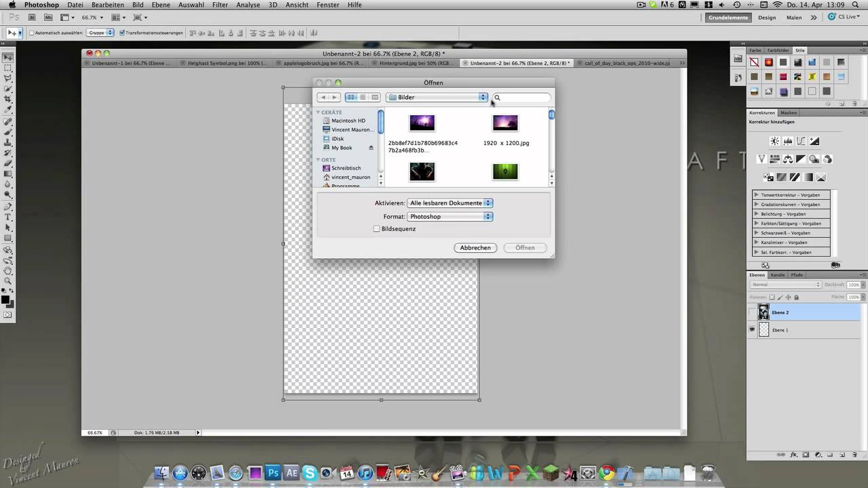Select the Healing Brush tool
868x488 pixels.
[8, 122]
